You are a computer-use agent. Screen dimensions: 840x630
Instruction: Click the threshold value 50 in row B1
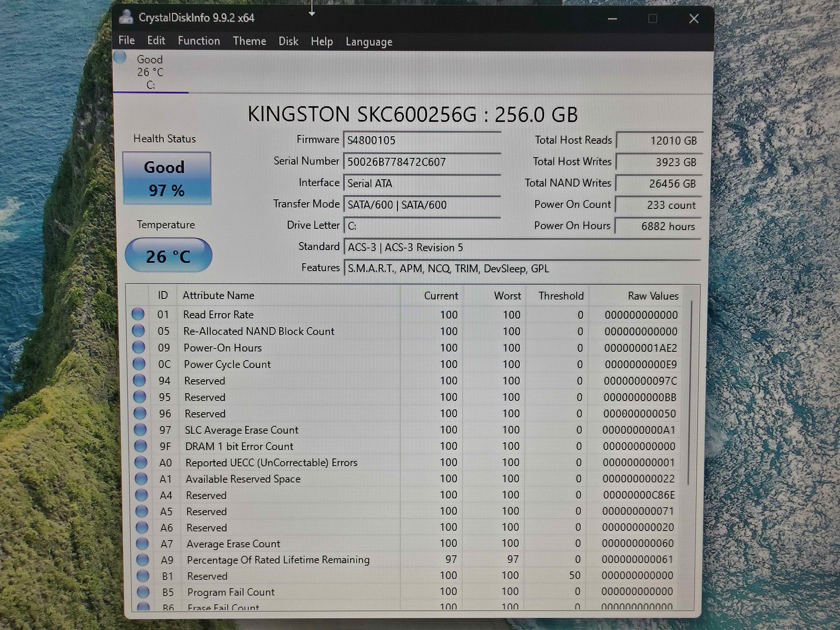575,575
